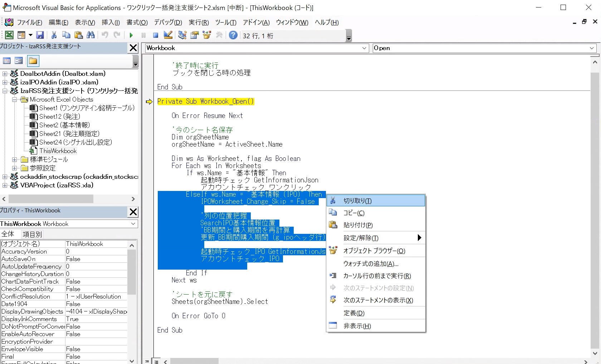The image size is (601, 364).
Task: Click the ConflictResolution property value cell
Action: pyautogui.click(x=96, y=296)
